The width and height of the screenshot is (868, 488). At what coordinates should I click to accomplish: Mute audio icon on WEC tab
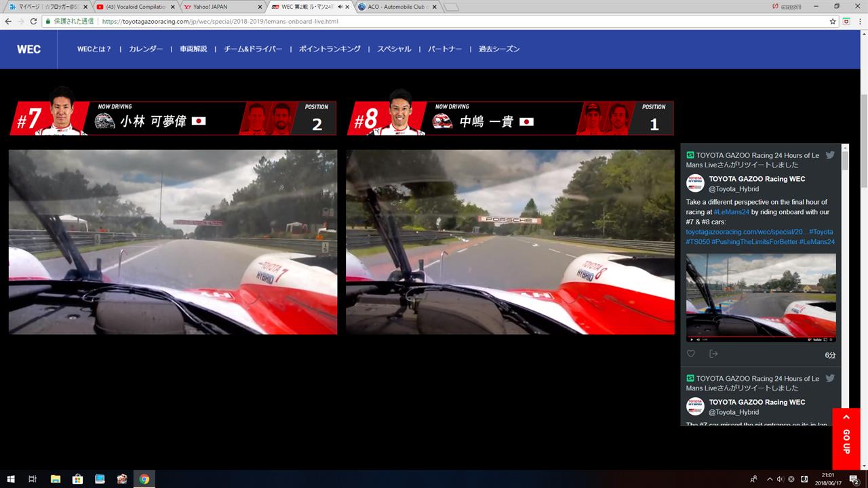click(x=339, y=7)
